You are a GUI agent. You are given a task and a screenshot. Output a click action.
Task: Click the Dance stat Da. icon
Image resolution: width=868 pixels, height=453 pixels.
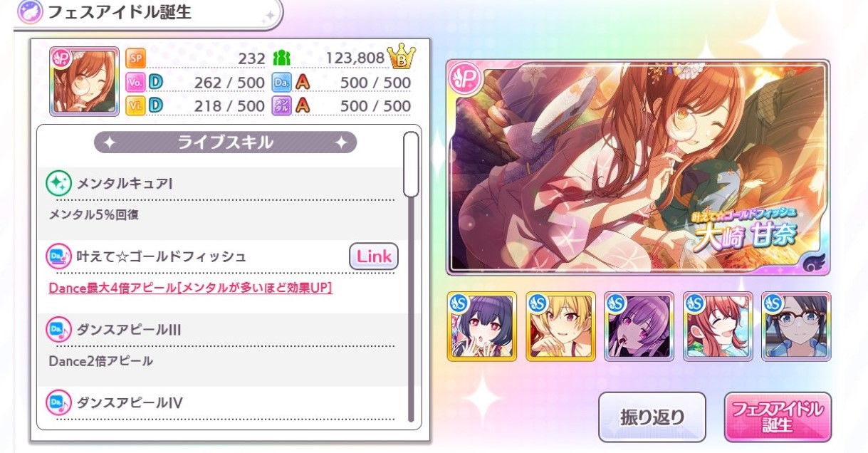tap(283, 83)
